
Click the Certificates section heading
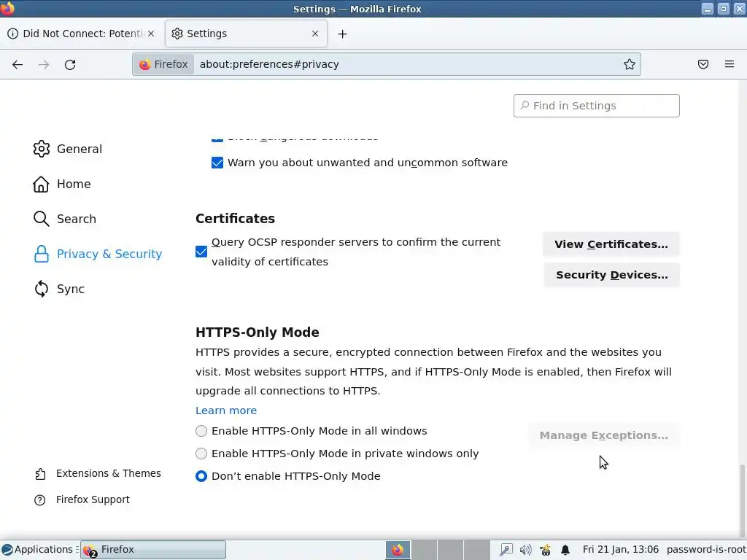point(235,219)
